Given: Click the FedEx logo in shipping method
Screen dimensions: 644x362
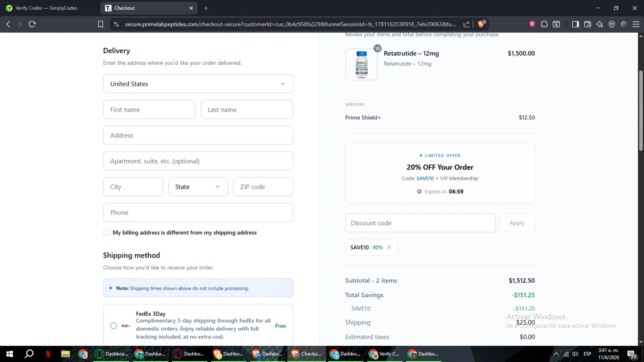Looking at the screenshot, I should [x=126, y=326].
